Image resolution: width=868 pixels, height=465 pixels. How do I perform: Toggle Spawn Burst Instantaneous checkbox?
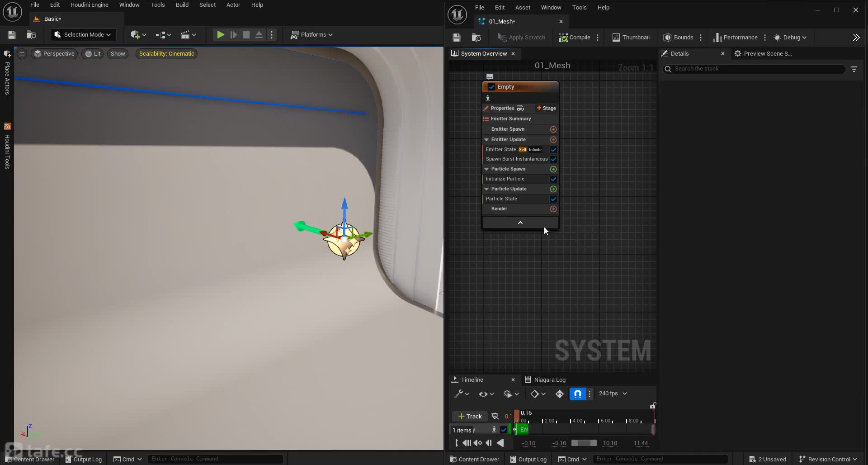(553, 159)
